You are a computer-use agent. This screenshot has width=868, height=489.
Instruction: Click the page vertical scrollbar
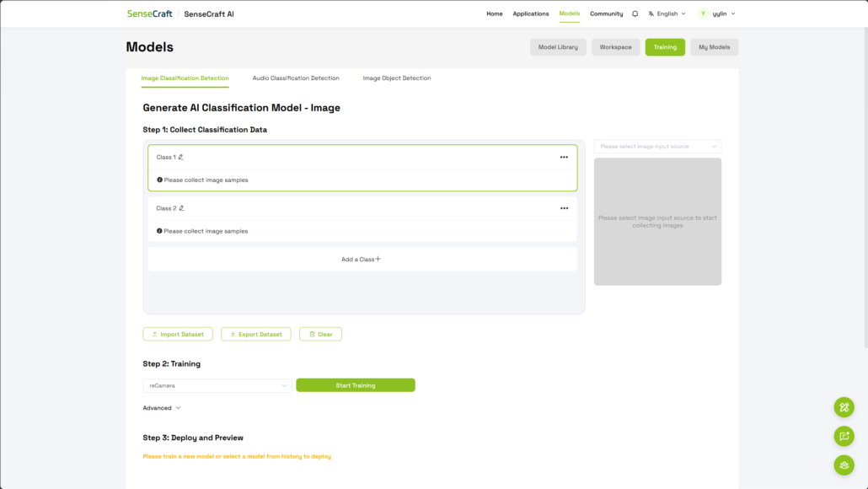click(x=865, y=188)
